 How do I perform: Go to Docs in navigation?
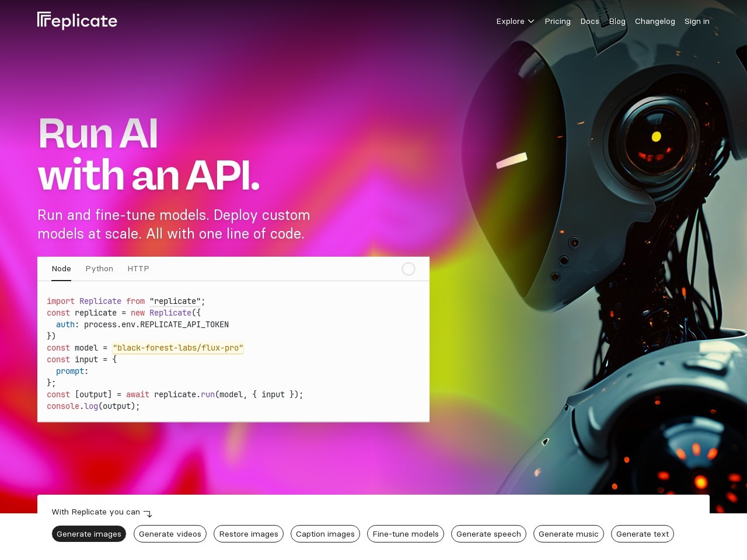click(x=589, y=22)
